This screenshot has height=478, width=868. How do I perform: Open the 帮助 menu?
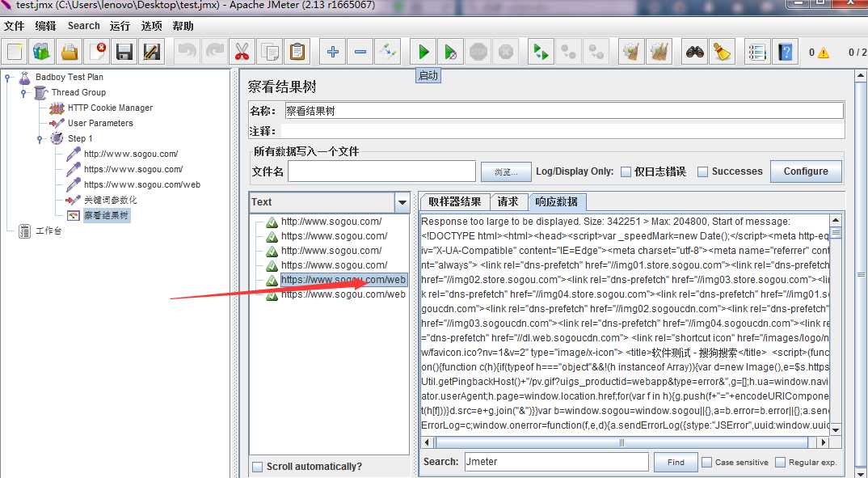click(183, 26)
